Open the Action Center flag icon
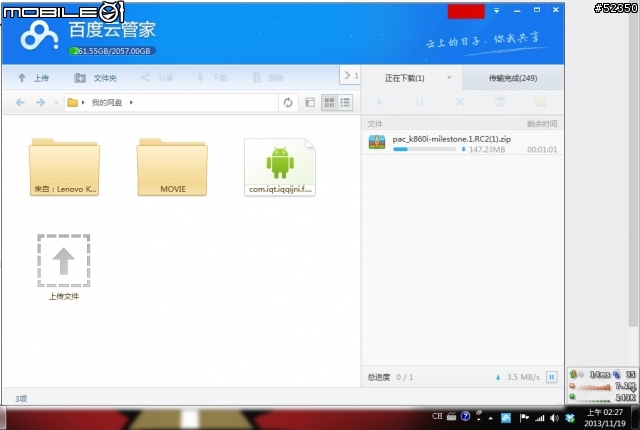This screenshot has height=430, width=640. 524,418
